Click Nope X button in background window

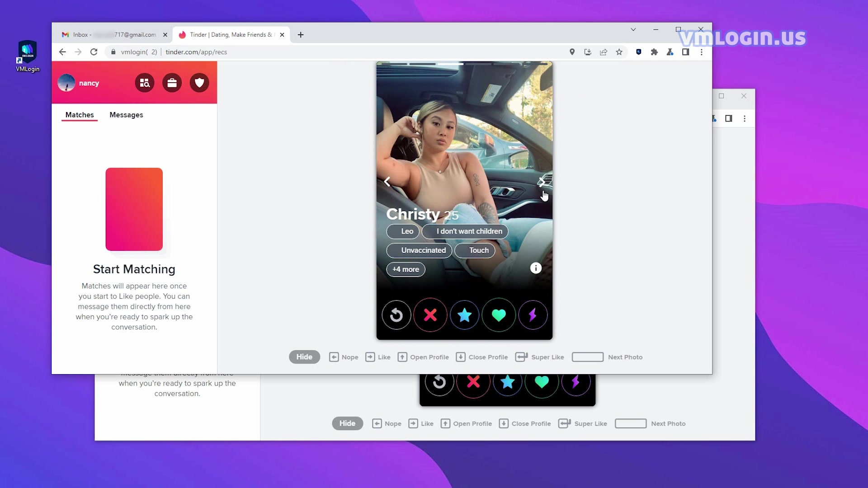[473, 382]
